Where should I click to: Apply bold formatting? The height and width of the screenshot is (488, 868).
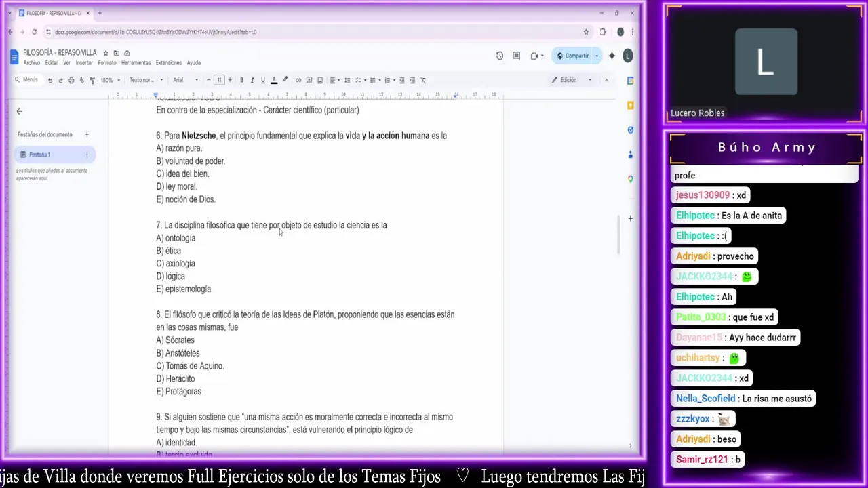pyautogui.click(x=241, y=80)
